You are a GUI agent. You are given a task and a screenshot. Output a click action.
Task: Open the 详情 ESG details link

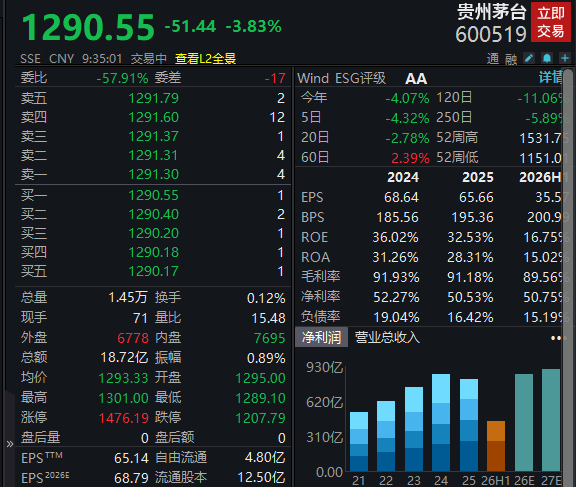[550, 78]
